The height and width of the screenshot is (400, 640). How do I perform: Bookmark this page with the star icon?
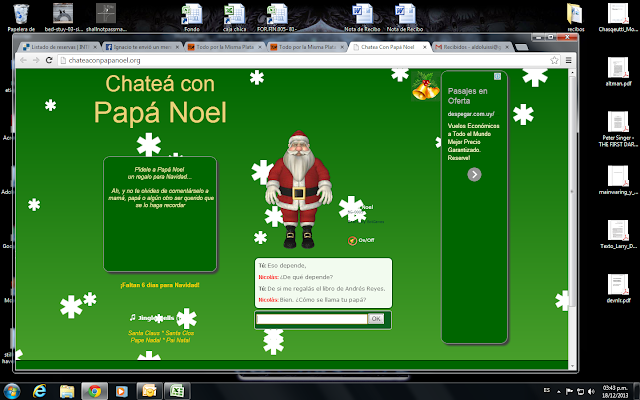click(x=554, y=60)
